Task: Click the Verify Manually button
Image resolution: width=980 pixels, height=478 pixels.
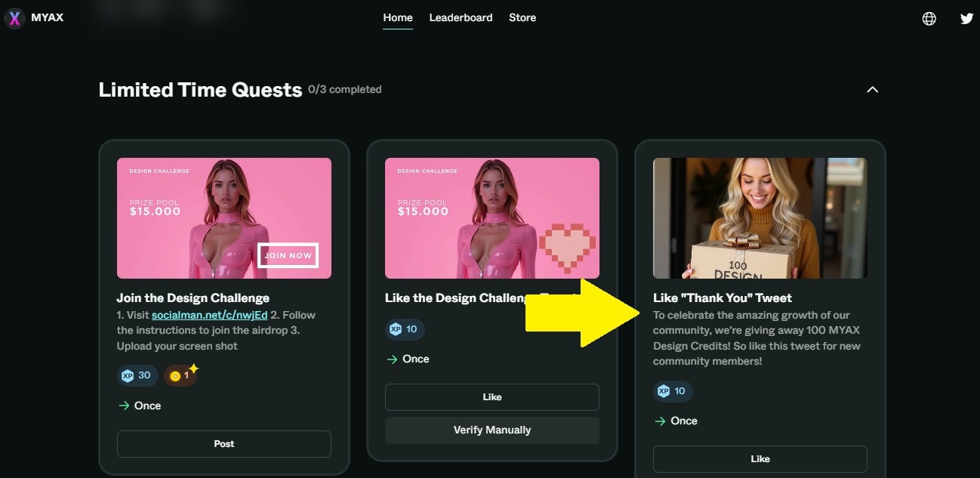Action: 492,430
